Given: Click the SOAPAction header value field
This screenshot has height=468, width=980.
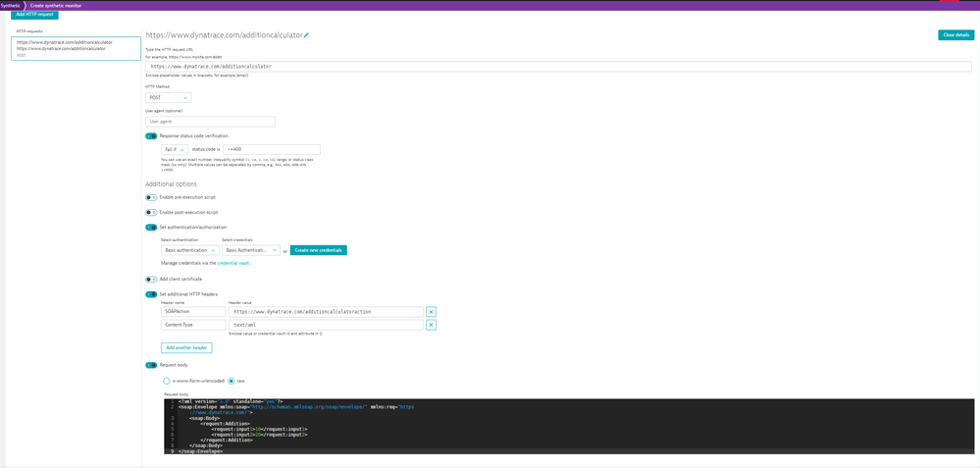Looking at the screenshot, I should [x=326, y=312].
